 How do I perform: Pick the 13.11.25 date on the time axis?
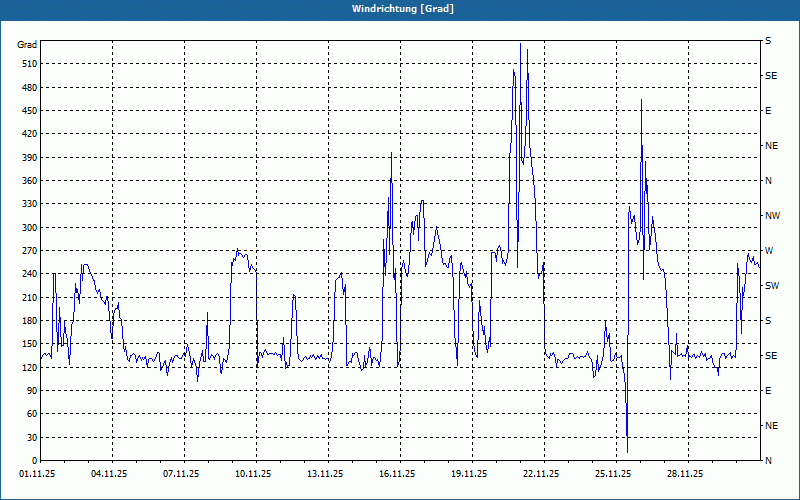tap(325, 474)
